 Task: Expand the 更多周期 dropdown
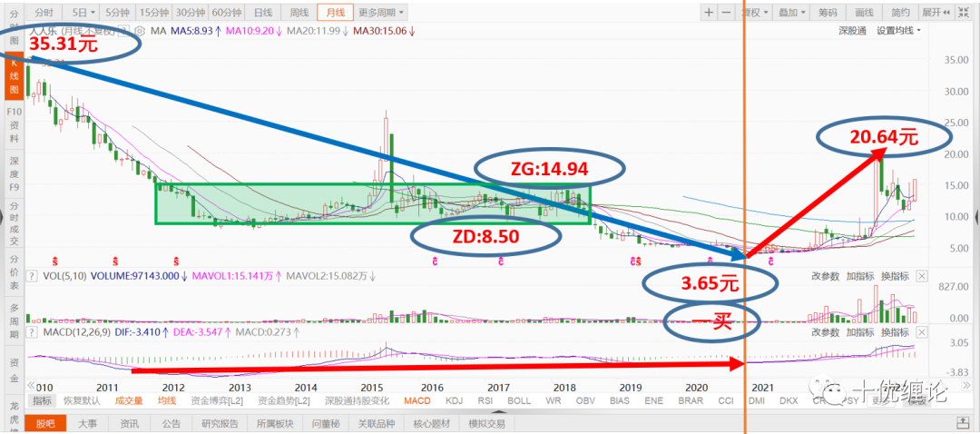click(x=381, y=12)
